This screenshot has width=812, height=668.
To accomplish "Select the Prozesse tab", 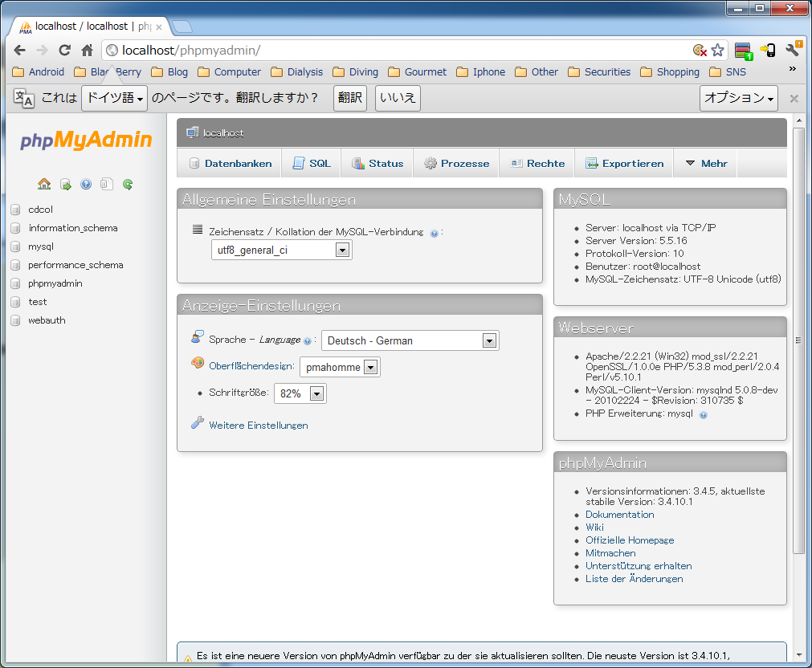I will point(456,163).
